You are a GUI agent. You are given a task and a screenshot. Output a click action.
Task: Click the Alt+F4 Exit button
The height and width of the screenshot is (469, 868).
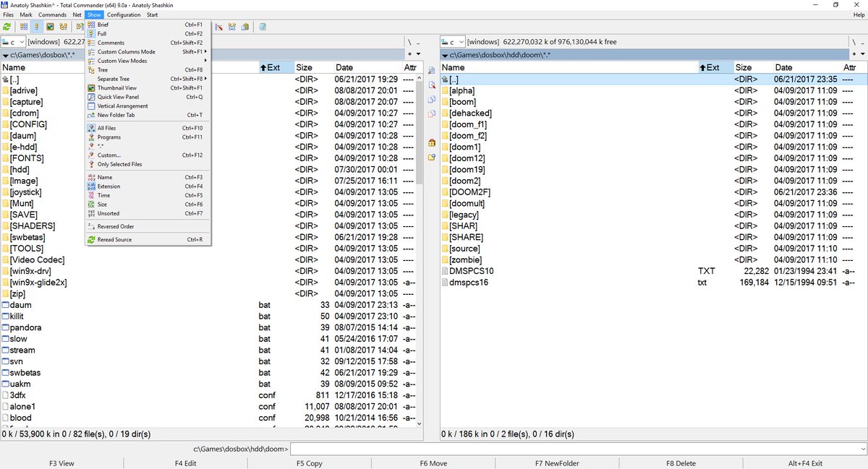806,463
